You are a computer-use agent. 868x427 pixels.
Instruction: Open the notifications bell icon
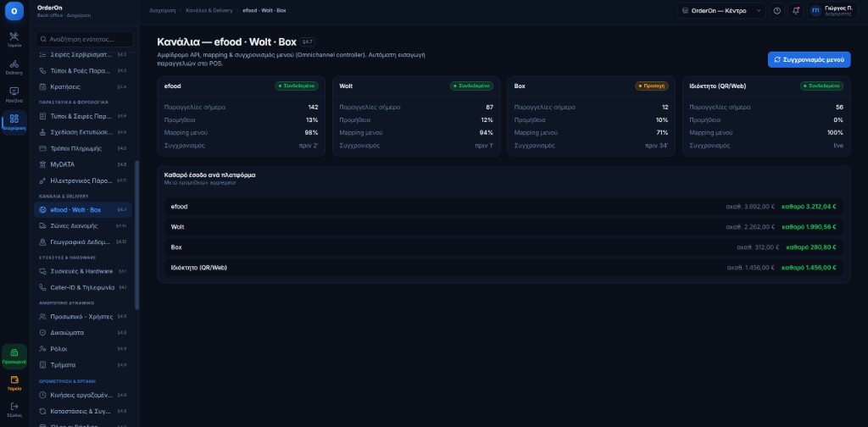pyautogui.click(x=795, y=11)
